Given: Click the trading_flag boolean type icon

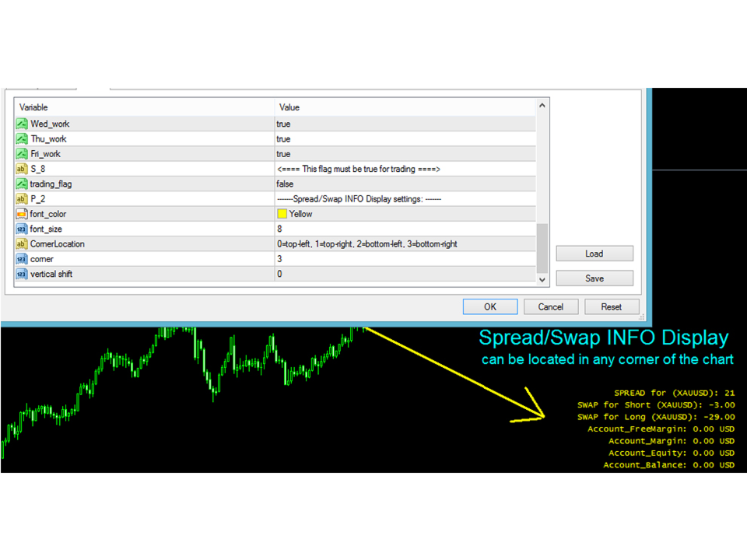Looking at the screenshot, I should tap(22, 184).
